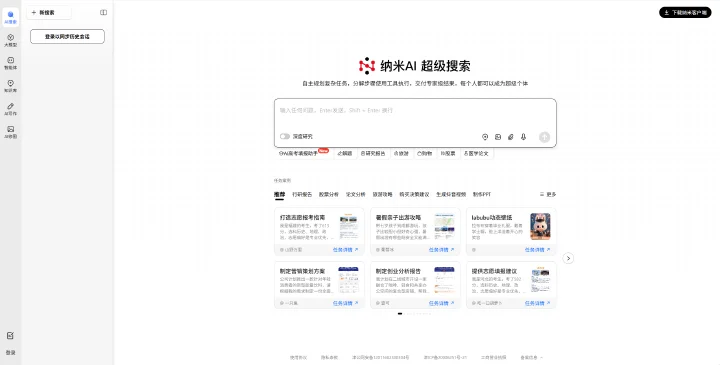Viewport: 720px width, 365px height.
Task: Open the 制定创业分析报告 card
Action: [x=415, y=285]
